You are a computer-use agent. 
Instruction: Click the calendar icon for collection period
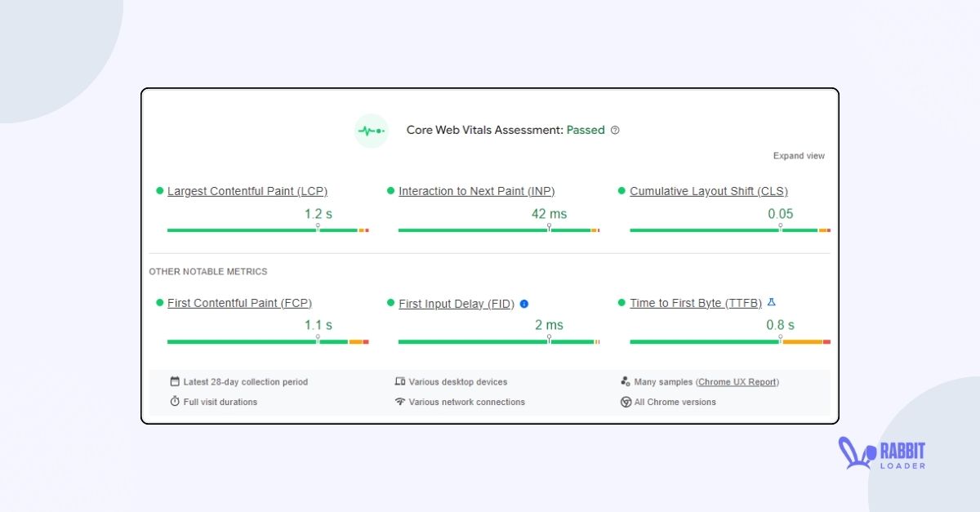[175, 381]
